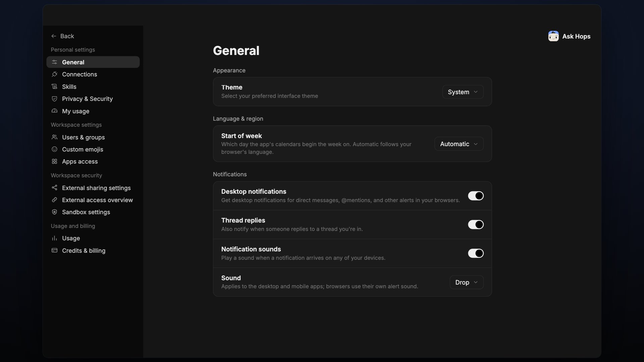This screenshot has width=644, height=362.
Task: Click the Ask Hops label
Action: [576, 36]
